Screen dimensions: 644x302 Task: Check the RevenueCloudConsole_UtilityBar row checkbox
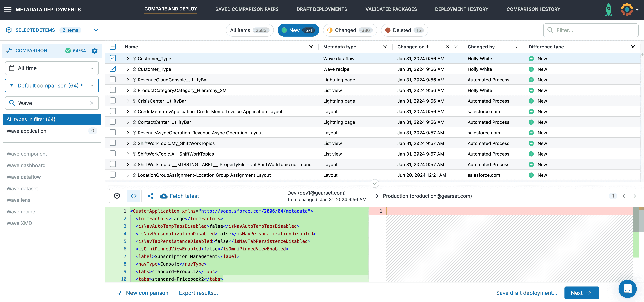click(x=113, y=80)
